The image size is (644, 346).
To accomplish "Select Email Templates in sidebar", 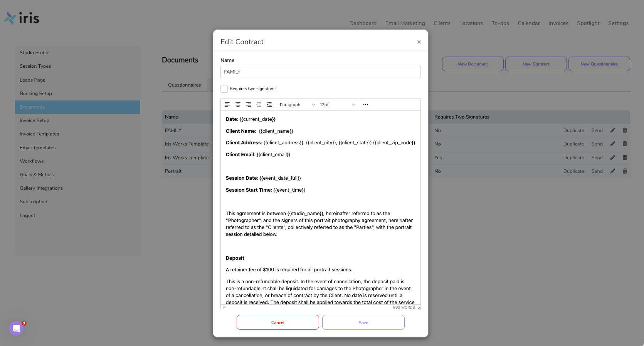I will 77,148.
